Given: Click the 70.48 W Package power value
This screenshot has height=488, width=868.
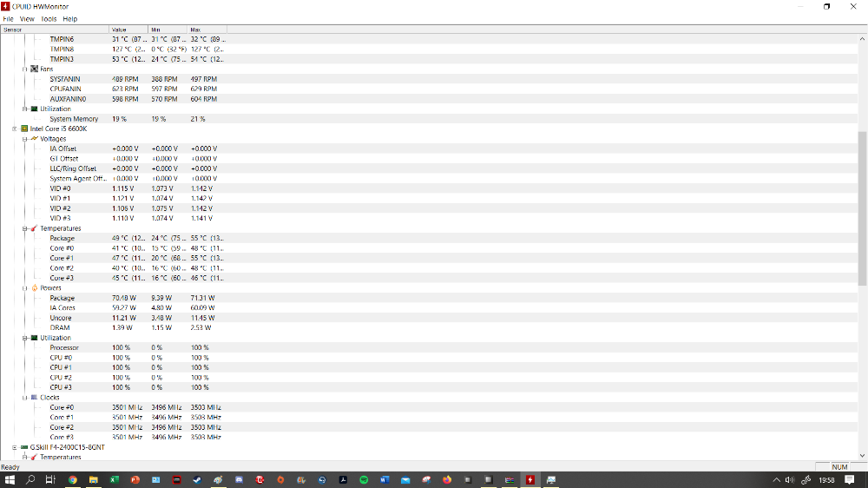Looking at the screenshot, I should (x=124, y=298).
